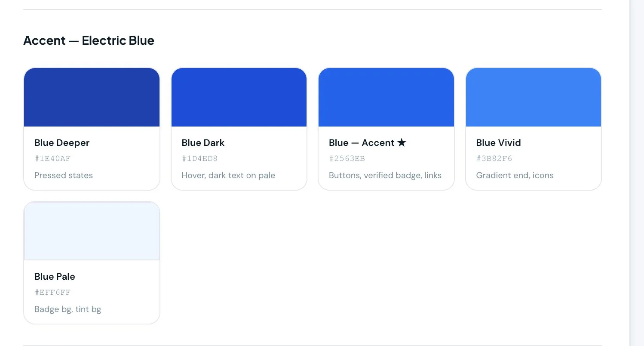The height and width of the screenshot is (346, 644).
Task: Click 'Badge bg, tint bg' description
Action: 67,309
